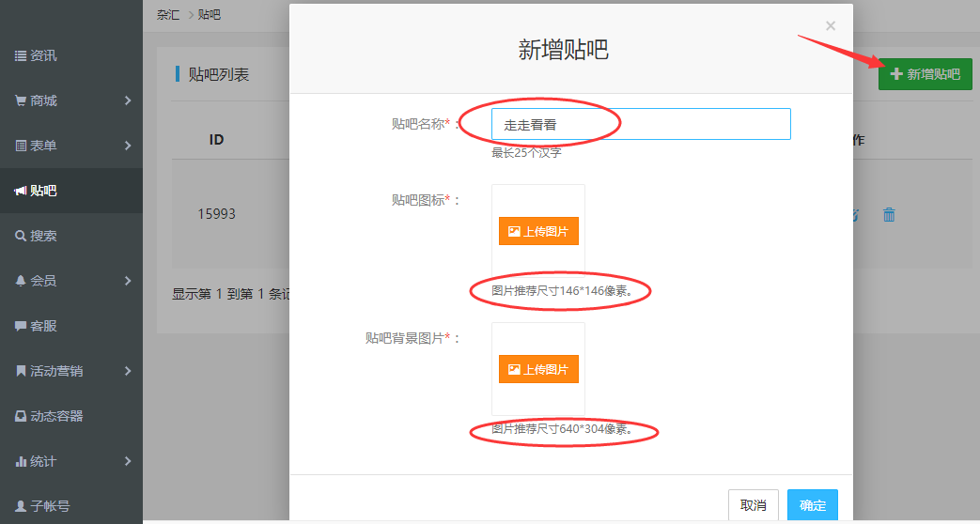Close the 新增贴吧 dialog with X
Viewport: 980px width, 524px height.
click(x=831, y=26)
